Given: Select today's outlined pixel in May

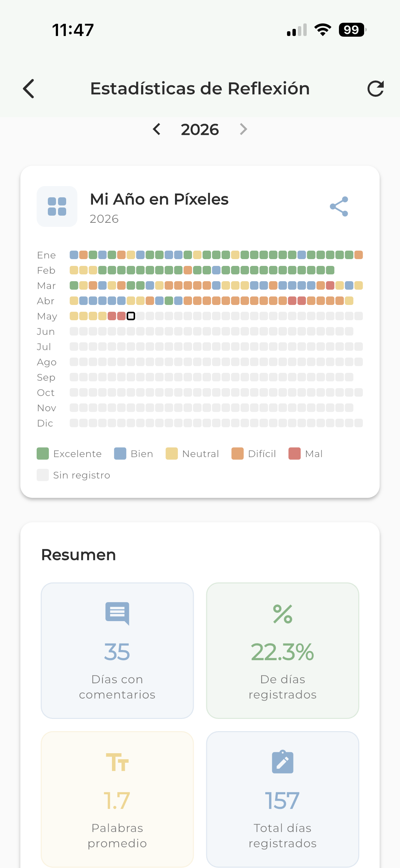Looking at the screenshot, I should 131,316.
